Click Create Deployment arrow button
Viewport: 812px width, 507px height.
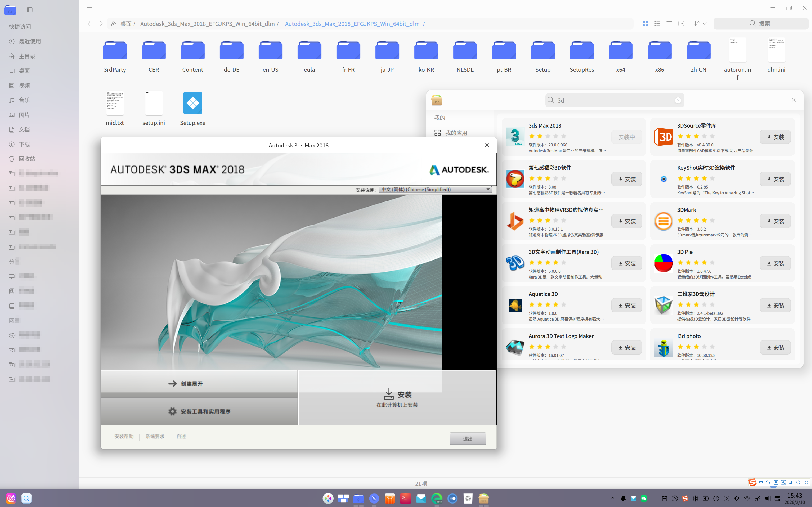[199, 384]
